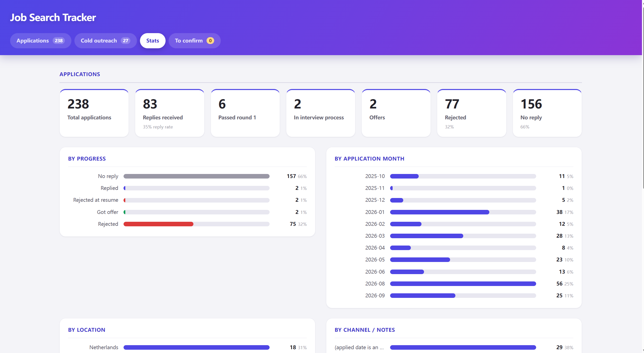The width and height of the screenshot is (644, 353).
Task: Click the BY LOCATION heading
Action: pos(87,330)
